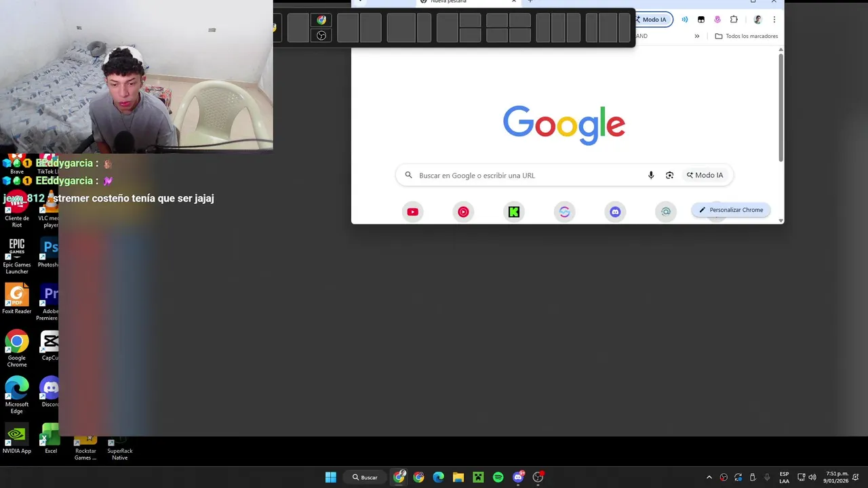Screen dimensions: 868x488
Task: Open the Rockstar Games desktop shortcut
Action: (x=85, y=447)
